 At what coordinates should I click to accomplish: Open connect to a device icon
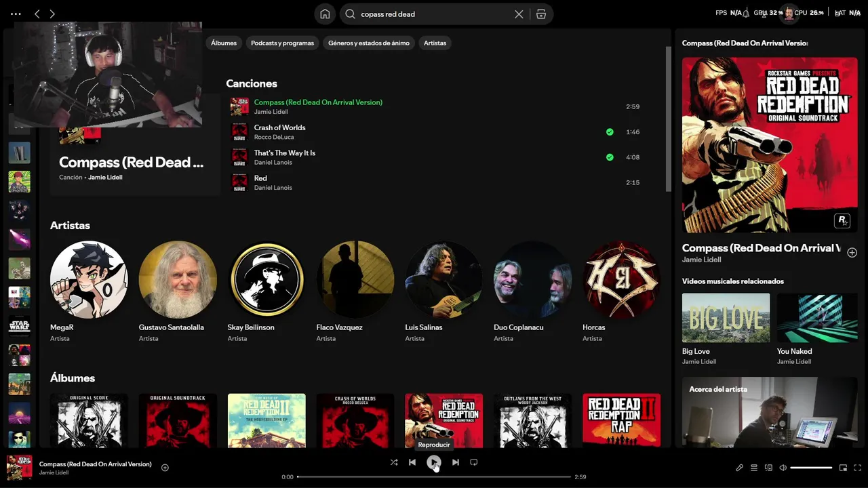[x=768, y=468]
